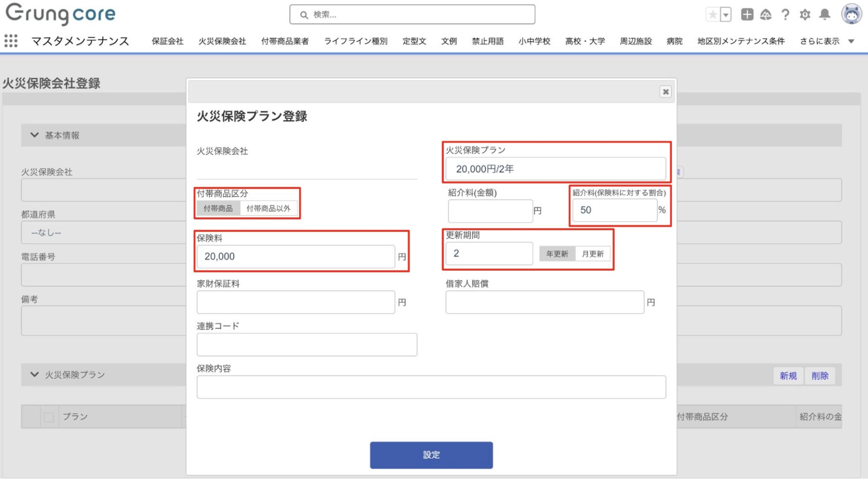The image size is (868, 481).
Task: Select 付帯商品 option
Action: [x=218, y=209]
